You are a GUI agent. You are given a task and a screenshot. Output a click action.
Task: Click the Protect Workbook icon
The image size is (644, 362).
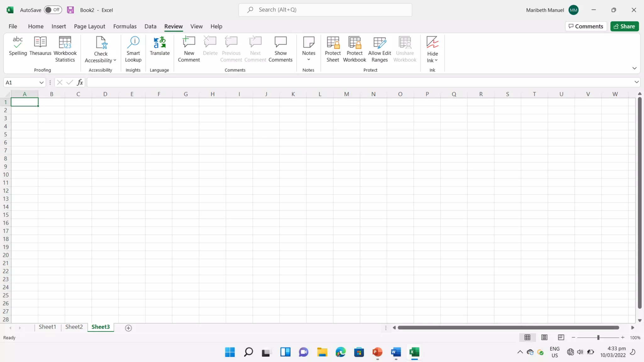click(354, 42)
